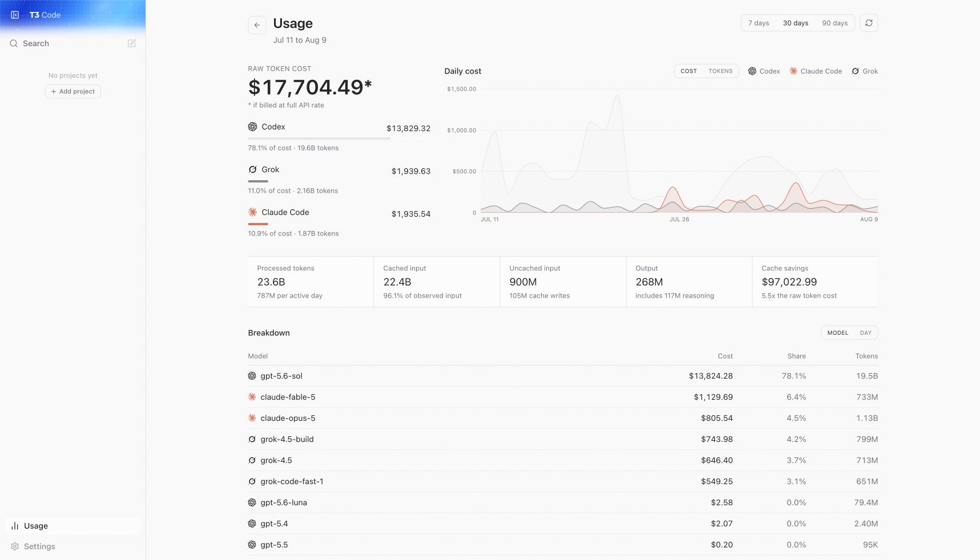Click the Claude Code starburst in chart legend
Image resolution: width=980 pixels, height=560 pixels.
click(793, 71)
